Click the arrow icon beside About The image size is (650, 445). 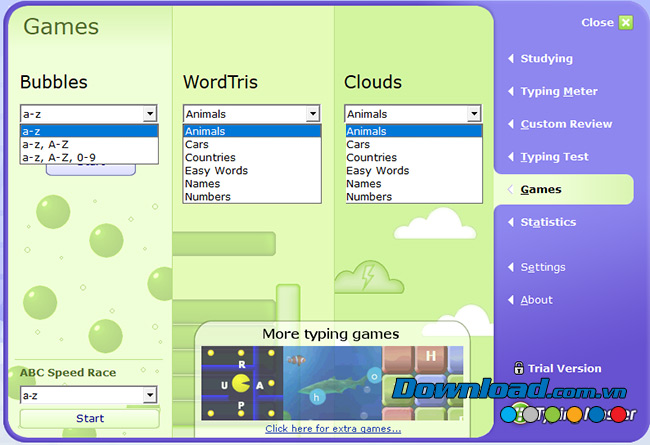point(511,300)
